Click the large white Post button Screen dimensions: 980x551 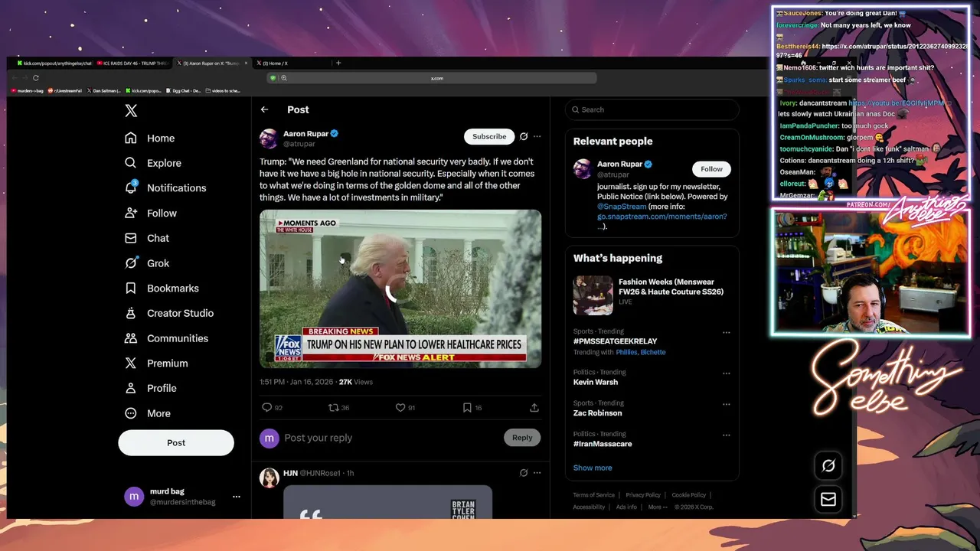(x=176, y=442)
